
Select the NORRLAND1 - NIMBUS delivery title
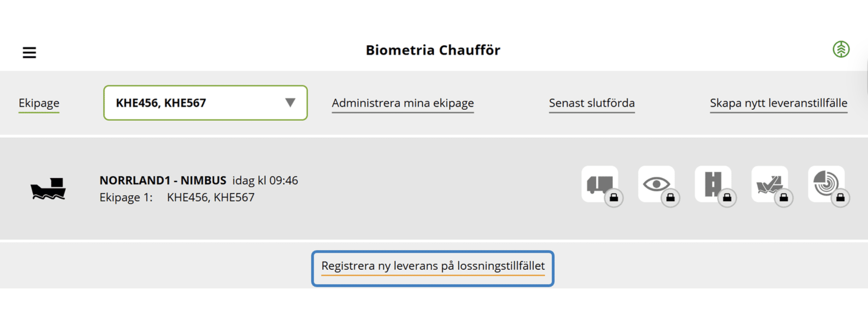pyautogui.click(x=163, y=180)
